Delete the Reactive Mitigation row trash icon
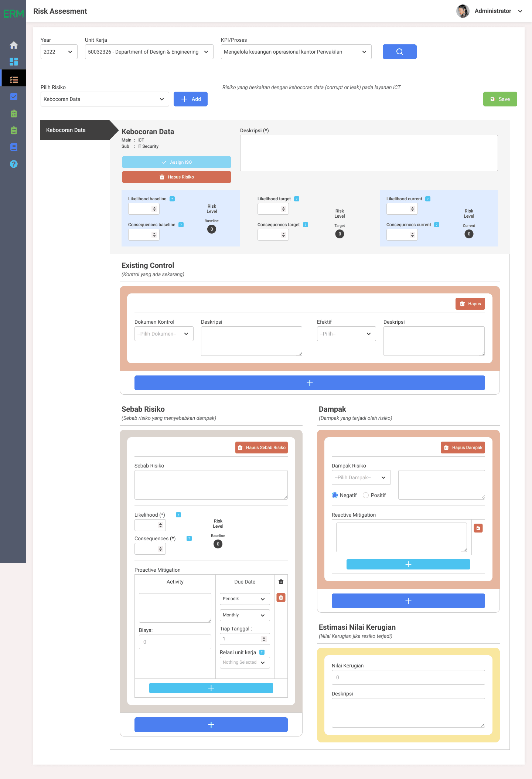The width and height of the screenshot is (532, 779). pos(478,528)
